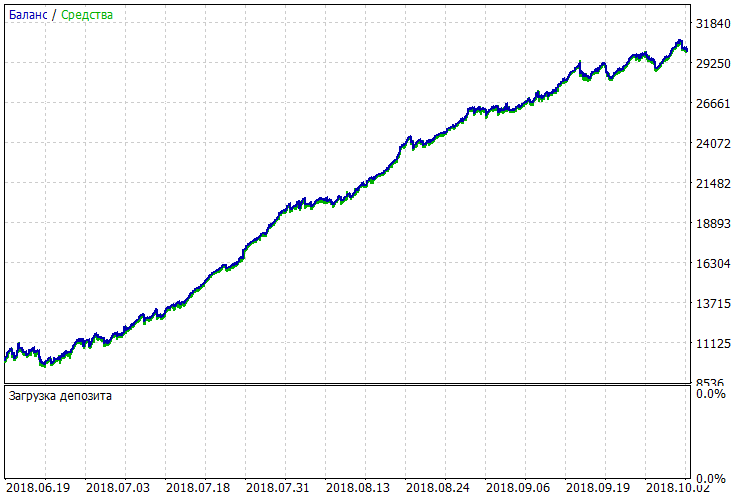Click the blue Баланс legend label
745x498 pixels.
pos(28,15)
